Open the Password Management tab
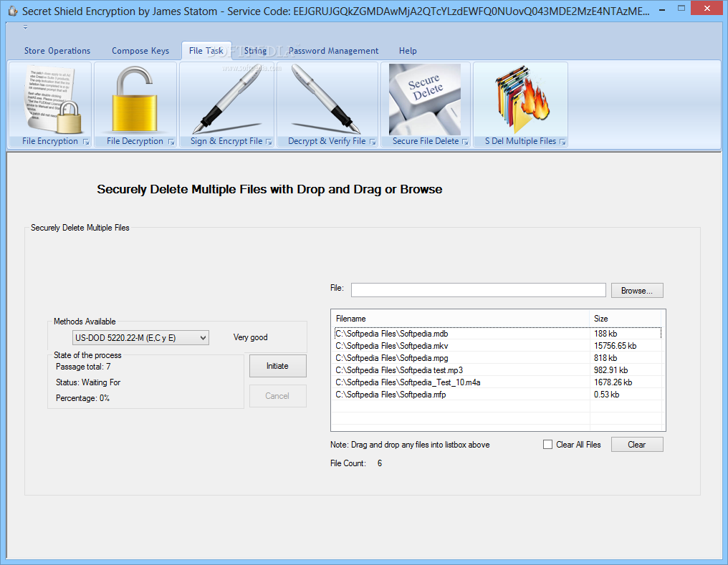Screen dimensions: 728x565 [x=333, y=51]
